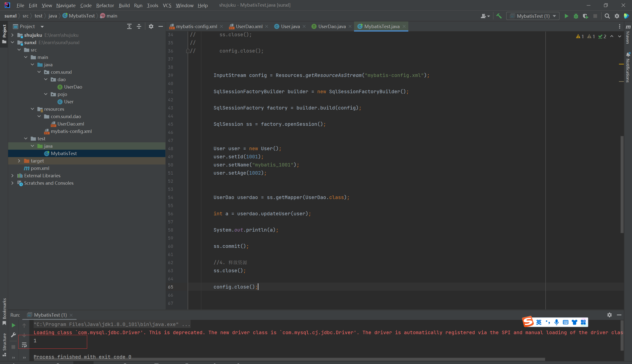Open MybatisTest (1) run configuration dropdown

click(x=533, y=16)
